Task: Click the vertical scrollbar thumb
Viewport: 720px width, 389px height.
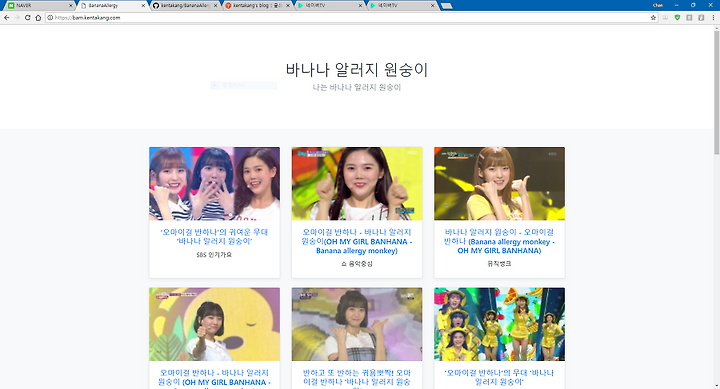Action: (x=716, y=93)
